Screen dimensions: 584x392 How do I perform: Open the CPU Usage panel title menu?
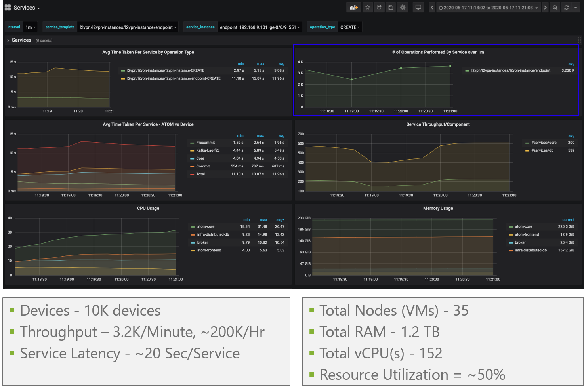148,208
